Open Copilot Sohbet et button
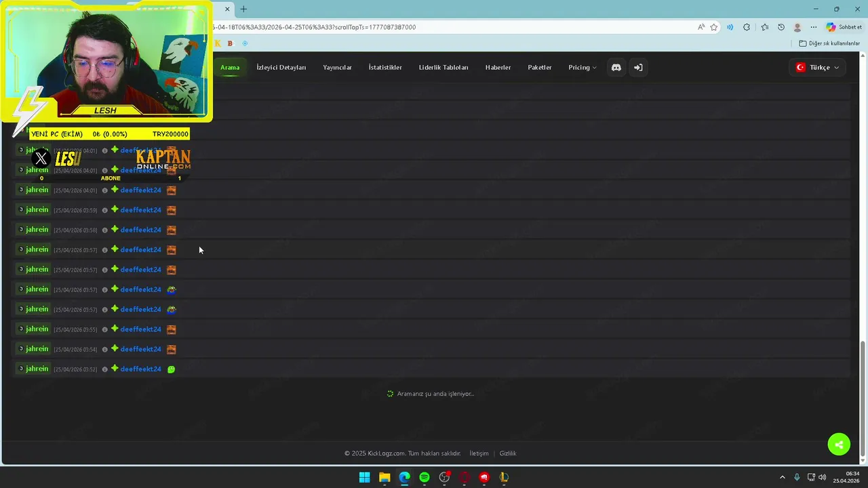The height and width of the screenshot is (488, 868). click(x=844, y=27)
